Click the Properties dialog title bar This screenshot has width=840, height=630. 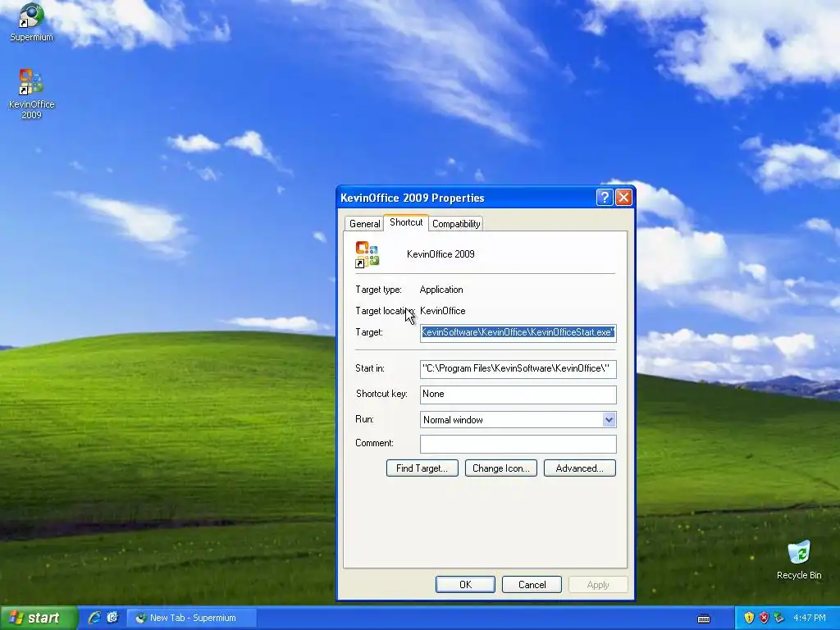(x=466, y=198)
